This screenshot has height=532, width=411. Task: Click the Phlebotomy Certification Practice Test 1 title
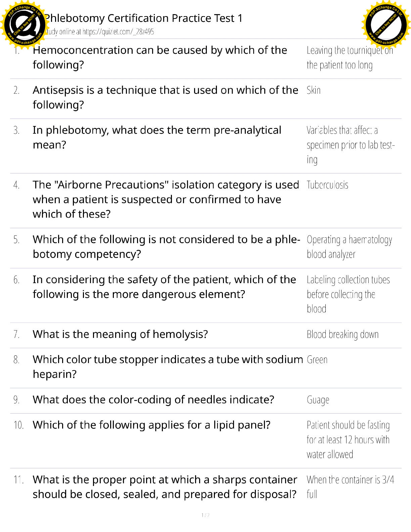pyautogui.click(x=143, y=18)
